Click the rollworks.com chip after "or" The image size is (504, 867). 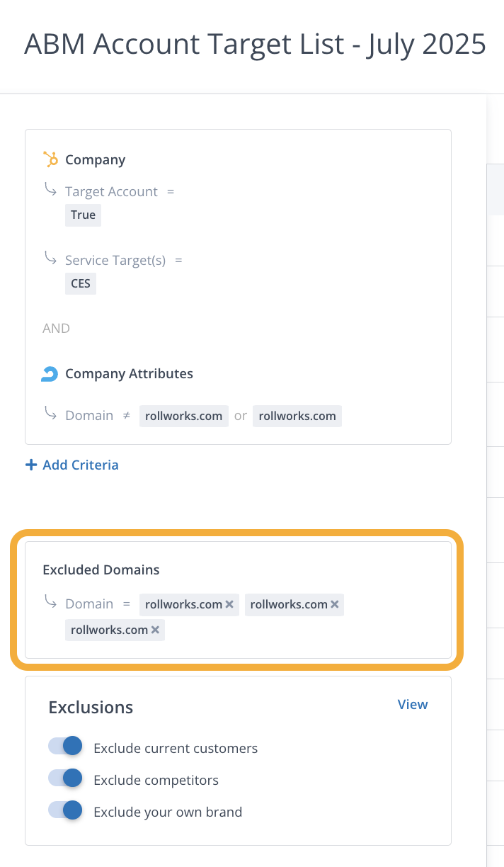tap(297, 416)
